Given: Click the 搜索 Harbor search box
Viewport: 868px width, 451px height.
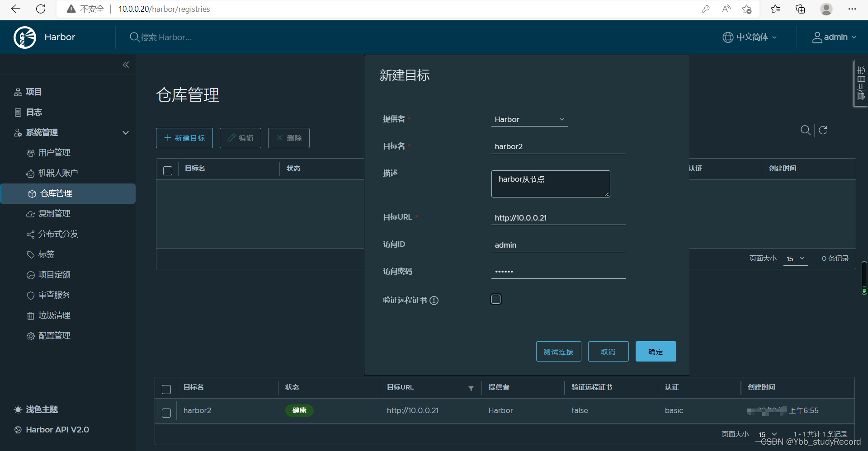Looking at the screenshot, I should tap(166, 38).
